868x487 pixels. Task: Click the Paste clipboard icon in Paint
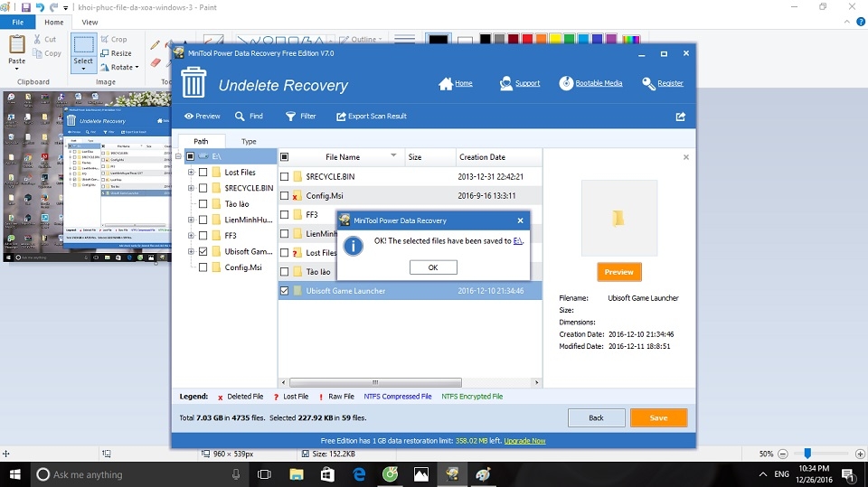pyautogui.click(x=16, y=44)
